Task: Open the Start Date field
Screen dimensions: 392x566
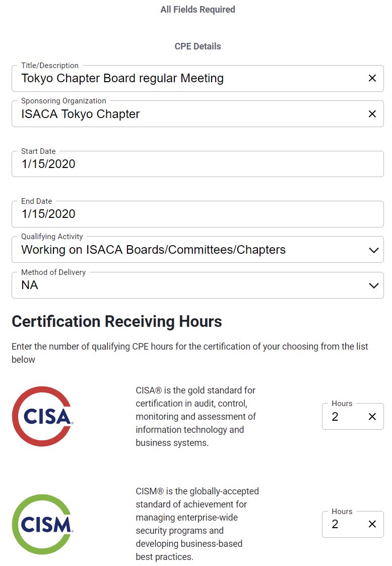Action: pos(198,164)
